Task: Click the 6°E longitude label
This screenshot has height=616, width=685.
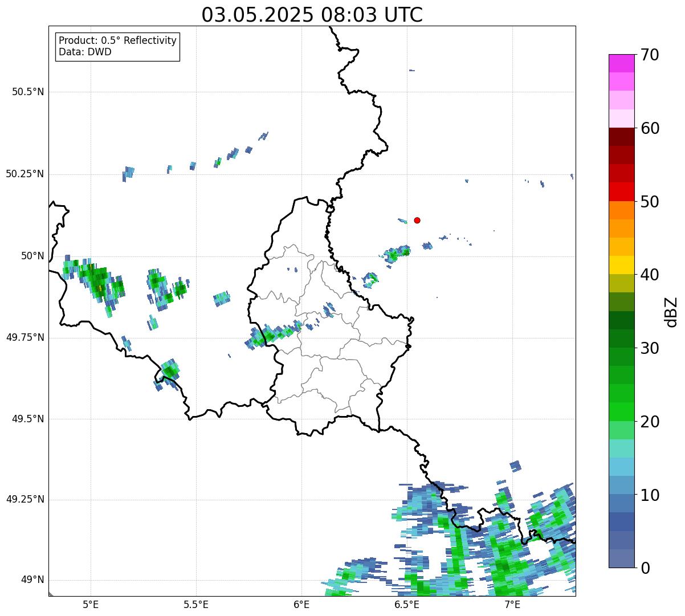Action: [x=302, y=605]
